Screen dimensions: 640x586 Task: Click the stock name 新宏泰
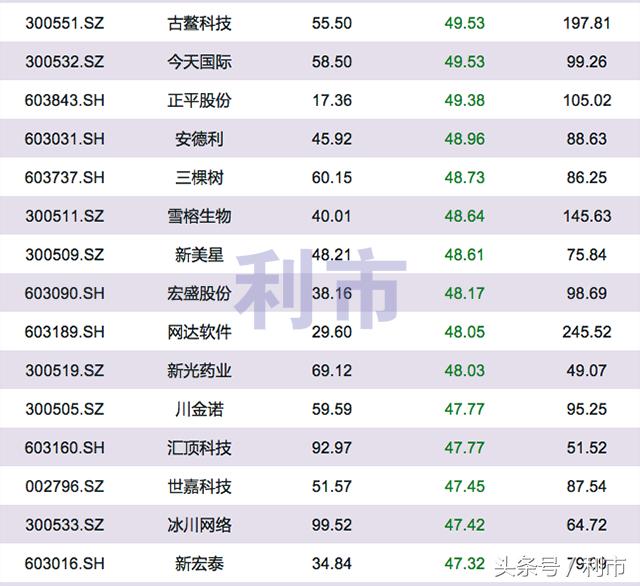point(199,564)
